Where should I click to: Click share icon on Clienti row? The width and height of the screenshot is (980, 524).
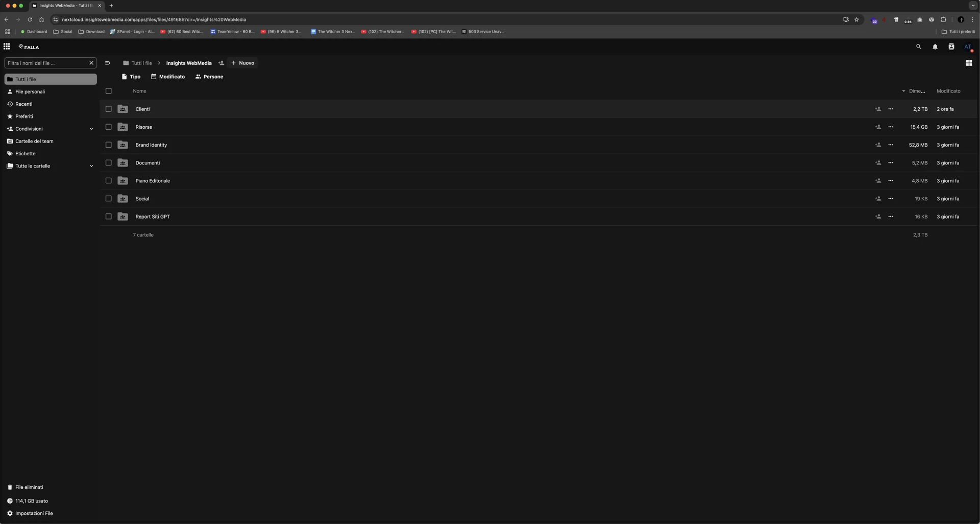(x=877, y=109)
